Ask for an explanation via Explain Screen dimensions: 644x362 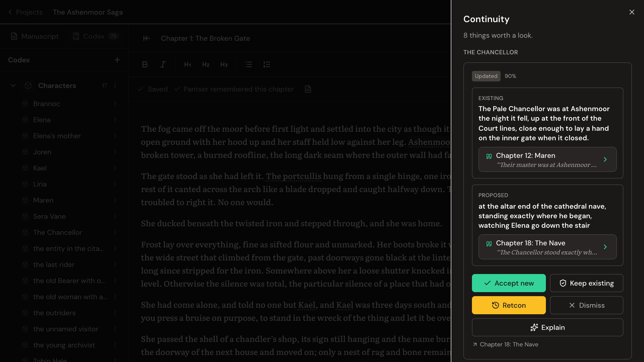(x=547, y=327)
